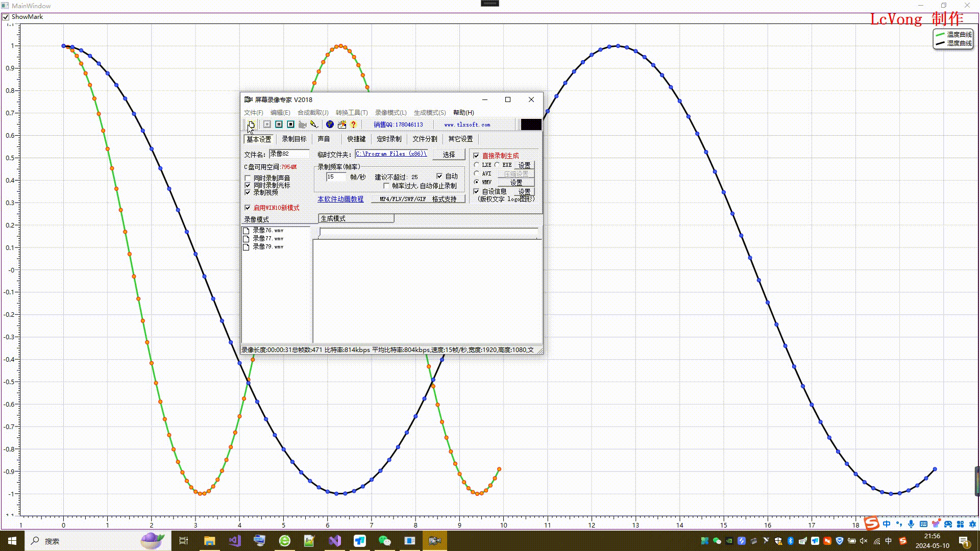This screenshot has width=980, height=551.
Task: Click the black color swatch in toolbar
Action: (x=531, y=124)
